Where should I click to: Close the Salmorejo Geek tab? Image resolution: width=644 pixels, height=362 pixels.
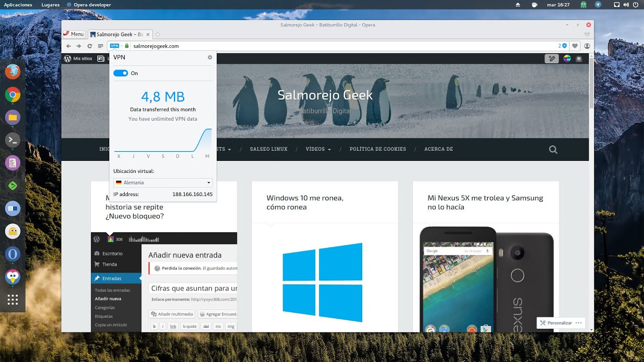click(147, 34)
